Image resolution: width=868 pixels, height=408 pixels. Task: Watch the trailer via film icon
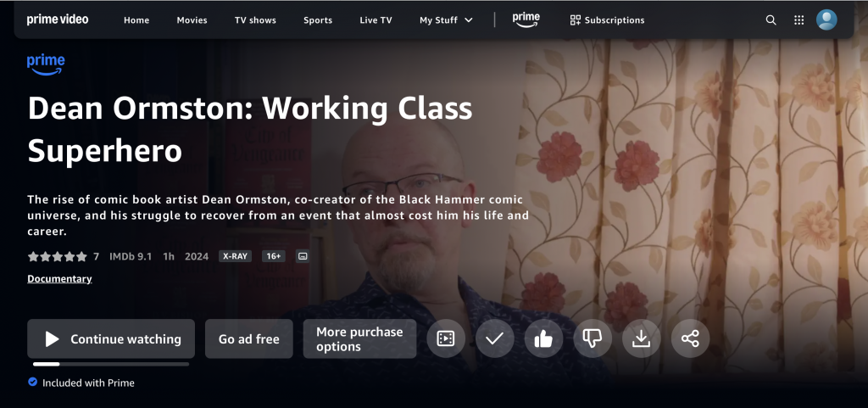click(x=446, y=338)
